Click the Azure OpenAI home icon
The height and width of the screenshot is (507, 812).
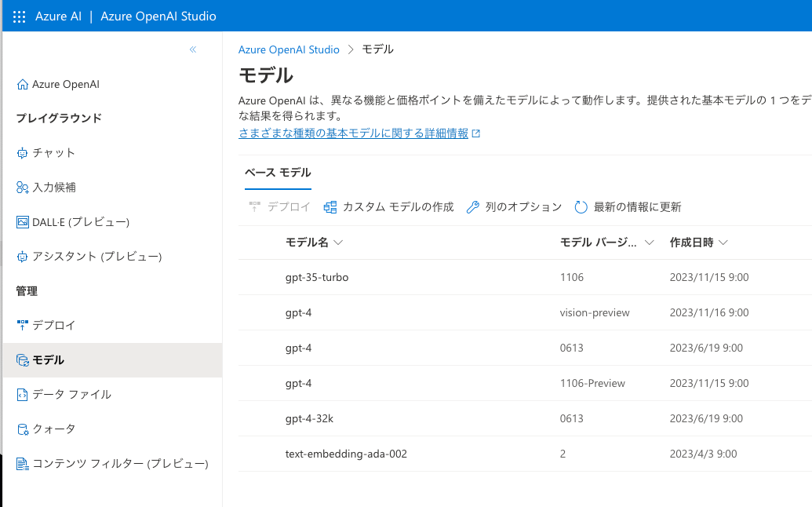coord(22,85)
